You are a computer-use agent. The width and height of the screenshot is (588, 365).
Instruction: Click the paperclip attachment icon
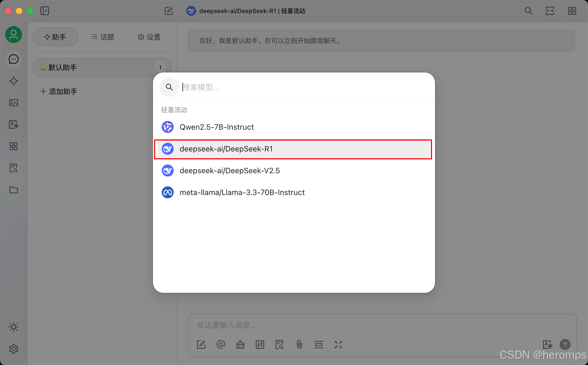click(299, 345)
